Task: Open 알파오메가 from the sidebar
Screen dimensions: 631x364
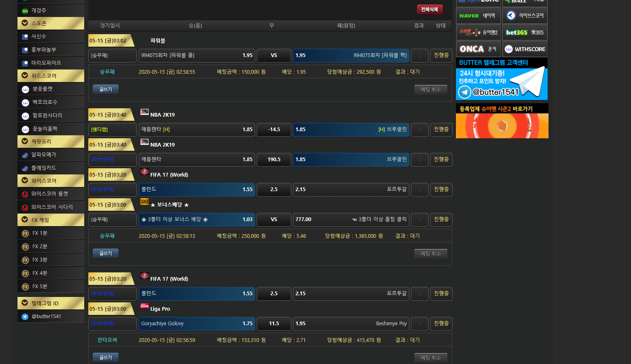Action: tap(25, 155)
